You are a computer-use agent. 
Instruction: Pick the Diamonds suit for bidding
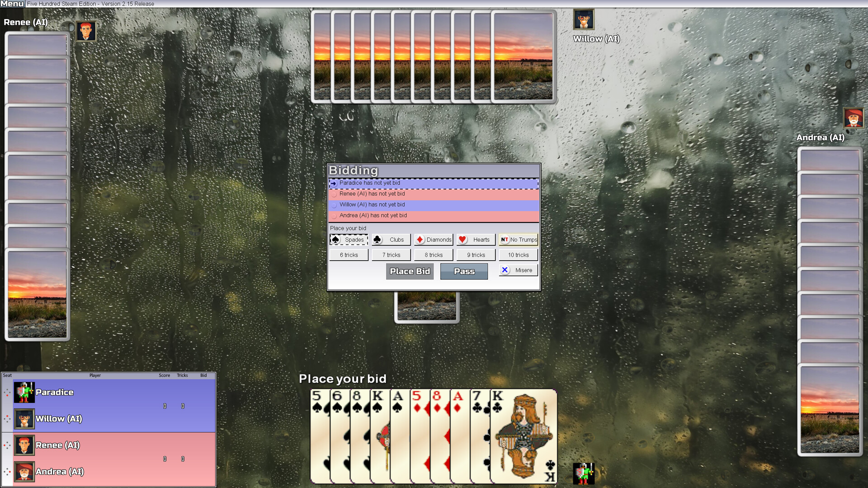pos(433,239)
